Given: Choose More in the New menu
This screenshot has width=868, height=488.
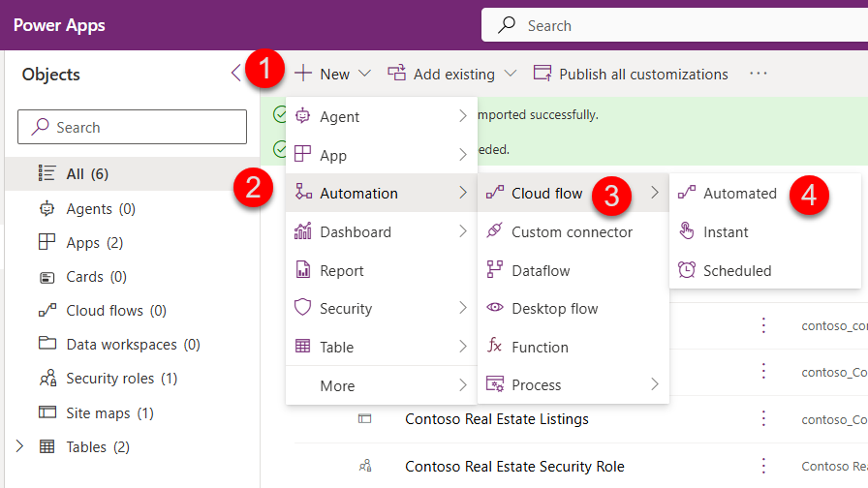Looking at the screenshot, I should (337, 385).
